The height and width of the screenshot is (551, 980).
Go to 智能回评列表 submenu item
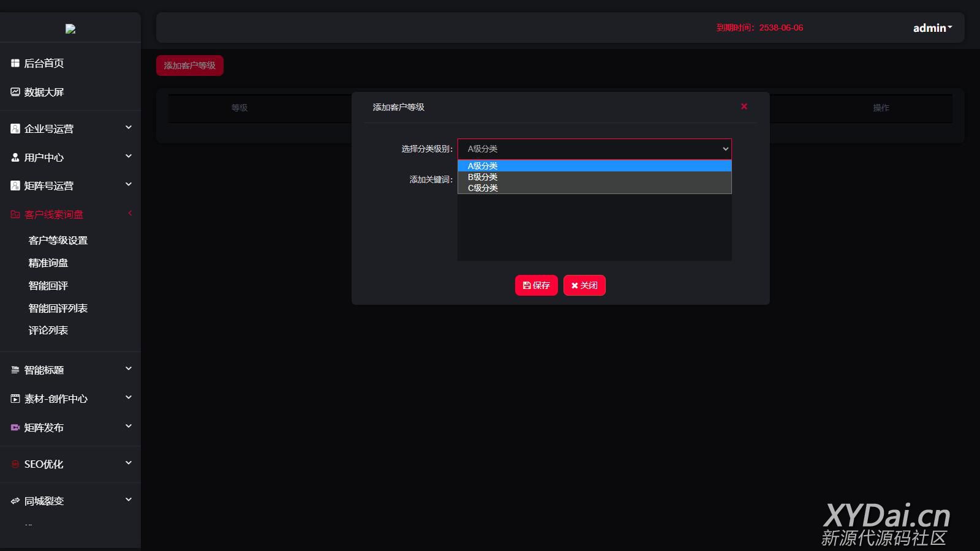(x=58, y=309)
